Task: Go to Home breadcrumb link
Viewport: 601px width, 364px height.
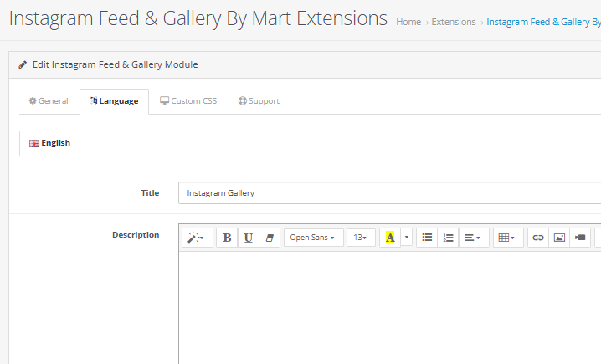Action: (408, 22)
